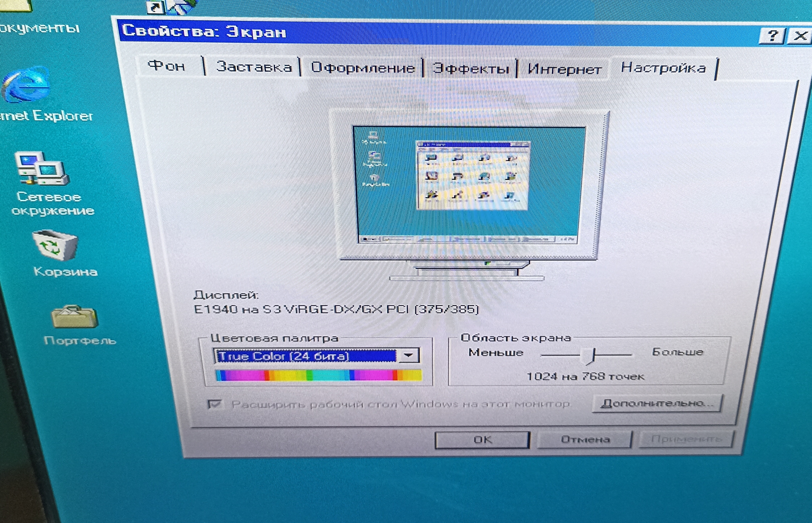Open Internet Explorer desktop icon
This screenshot has width=812, height=523.
coord(26,85)
